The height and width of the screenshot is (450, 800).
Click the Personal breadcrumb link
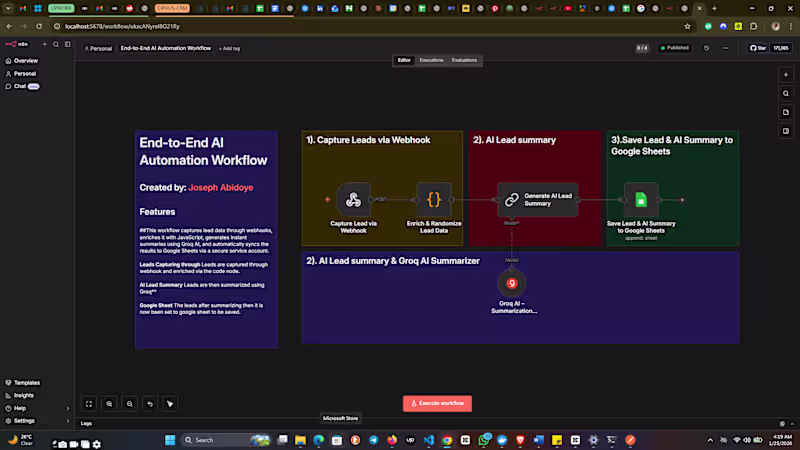[98, 48]
